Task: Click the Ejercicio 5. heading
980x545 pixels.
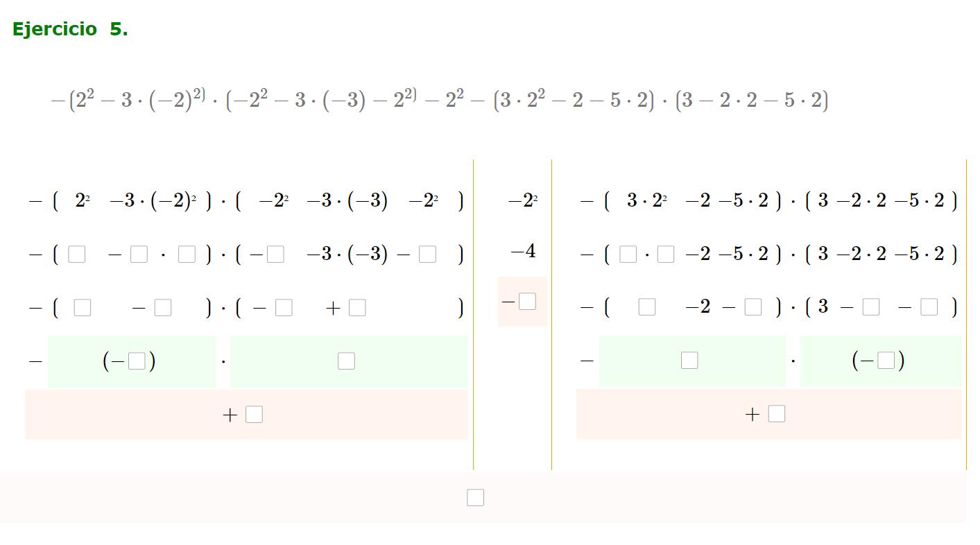Action: click(x=70, y=29)
